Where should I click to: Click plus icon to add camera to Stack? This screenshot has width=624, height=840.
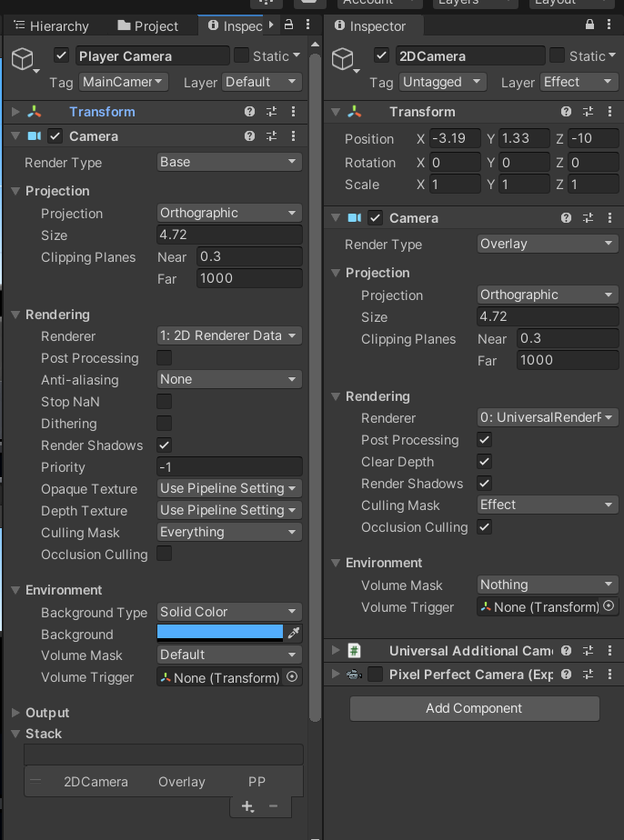247,806
